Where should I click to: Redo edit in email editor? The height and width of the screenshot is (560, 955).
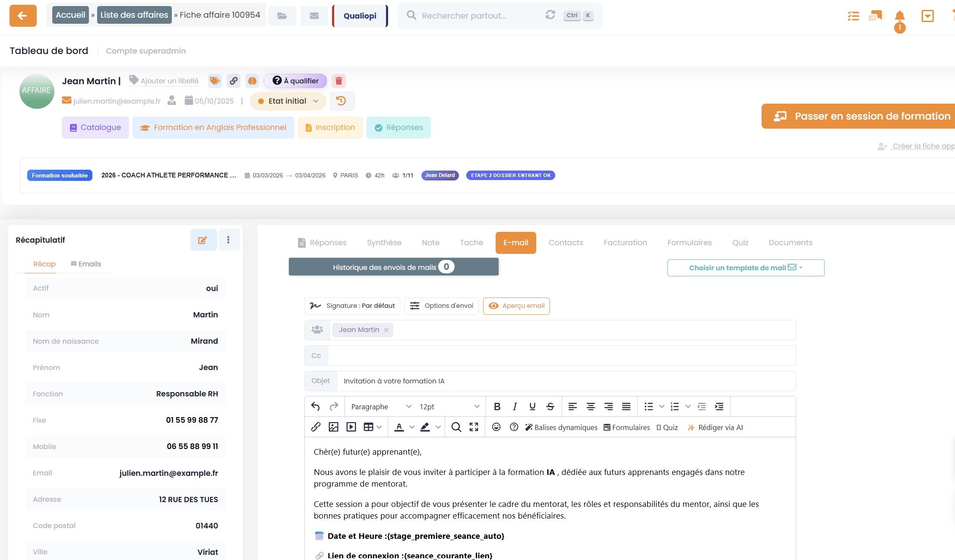click(334, 407)
